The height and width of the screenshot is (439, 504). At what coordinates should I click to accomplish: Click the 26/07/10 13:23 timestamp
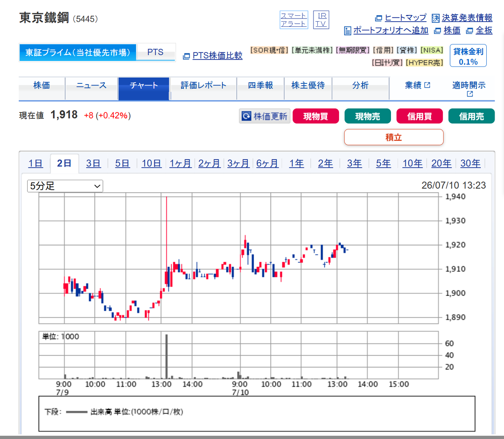click(x=454, y=185)
